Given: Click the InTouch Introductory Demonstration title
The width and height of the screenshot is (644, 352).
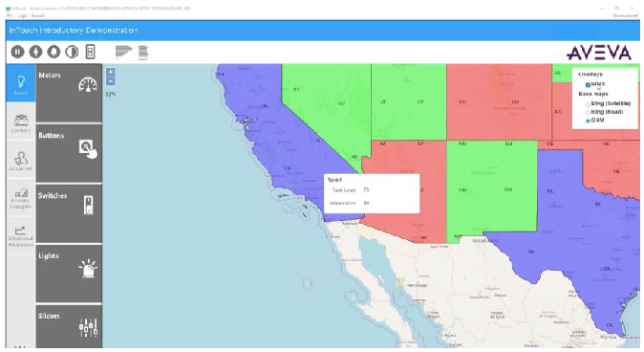Looking at the screenshot, I should 74,31.
